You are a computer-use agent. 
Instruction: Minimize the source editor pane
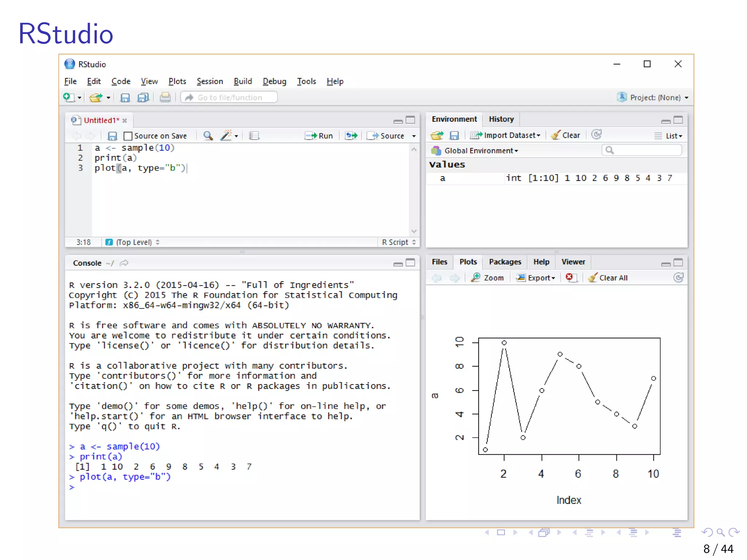point(398,121)
